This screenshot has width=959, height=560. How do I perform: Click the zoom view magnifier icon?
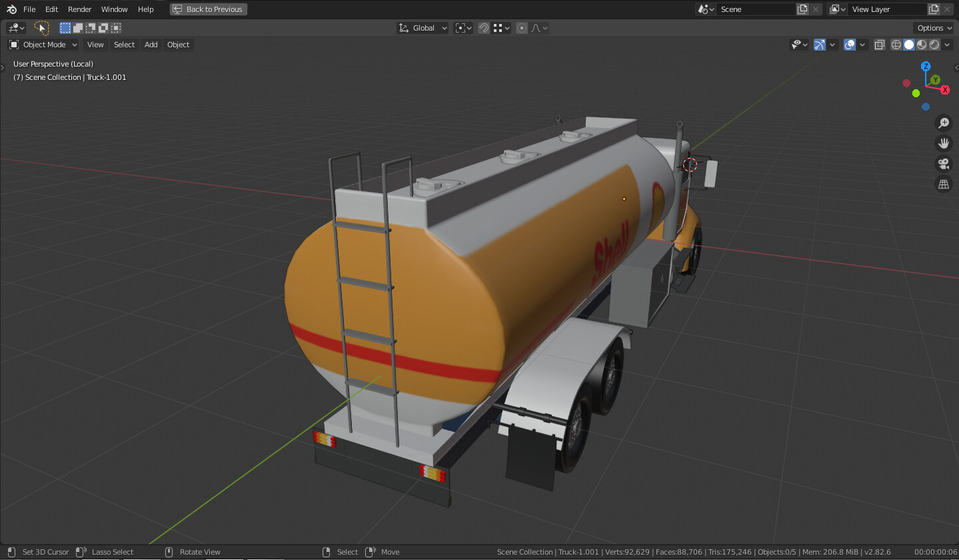click(944, 123)
